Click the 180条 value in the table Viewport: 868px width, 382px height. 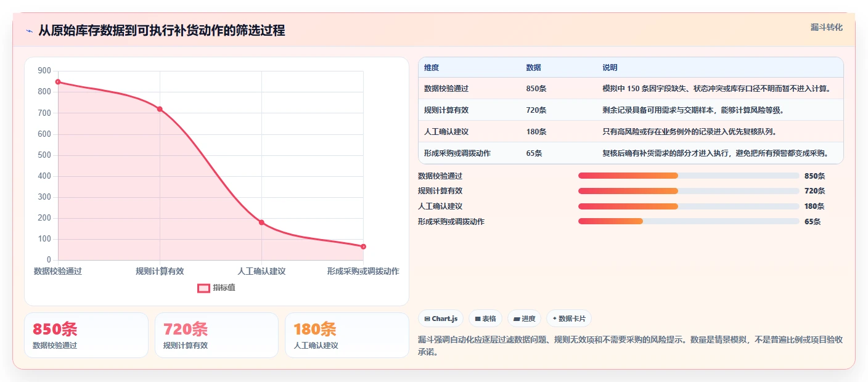(536, 132)
